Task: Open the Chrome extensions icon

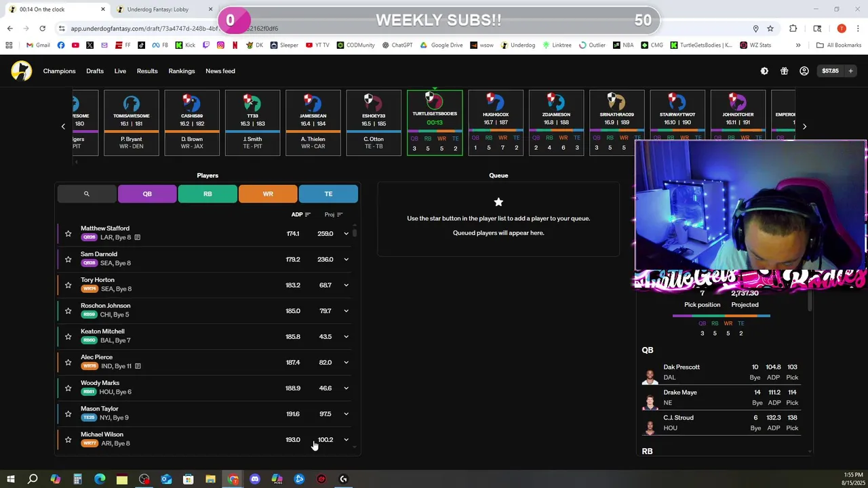Action: 793,28
